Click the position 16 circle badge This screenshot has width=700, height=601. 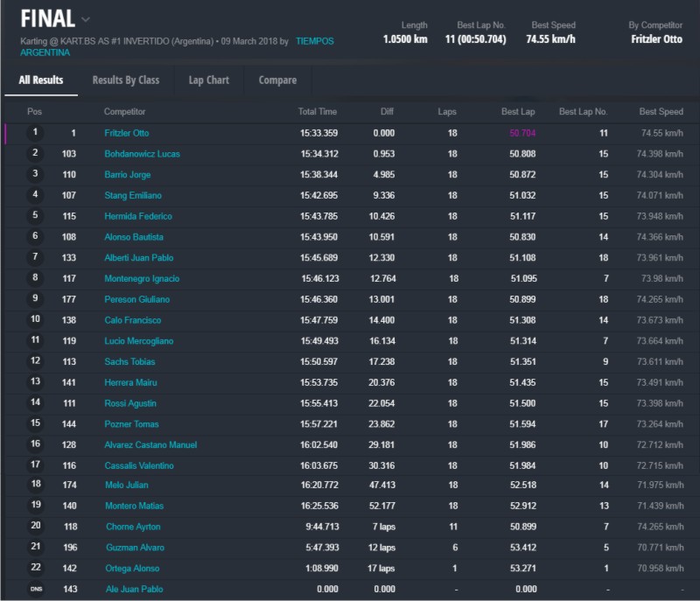(x=36, y=444)
